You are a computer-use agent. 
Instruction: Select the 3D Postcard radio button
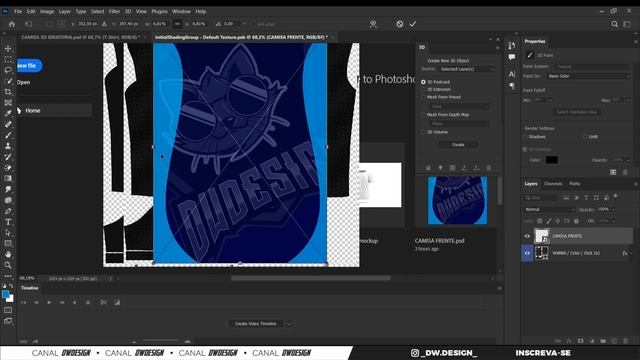pos(423,82)
